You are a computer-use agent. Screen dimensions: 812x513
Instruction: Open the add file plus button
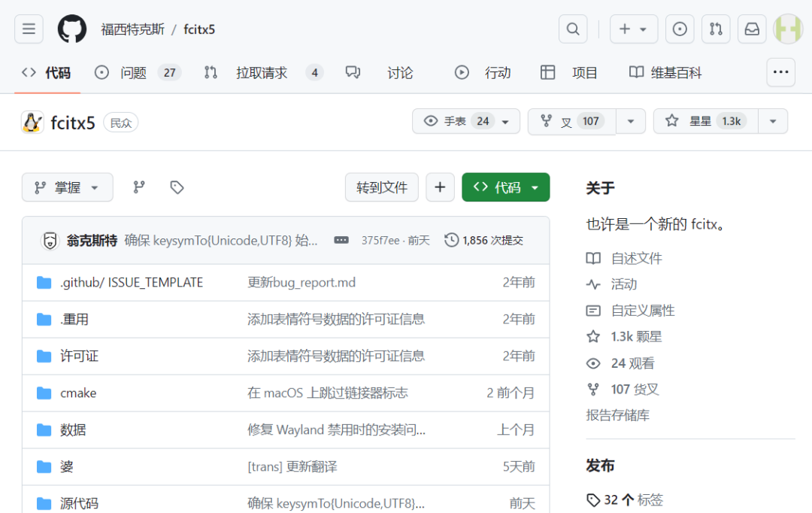point(440,187)
